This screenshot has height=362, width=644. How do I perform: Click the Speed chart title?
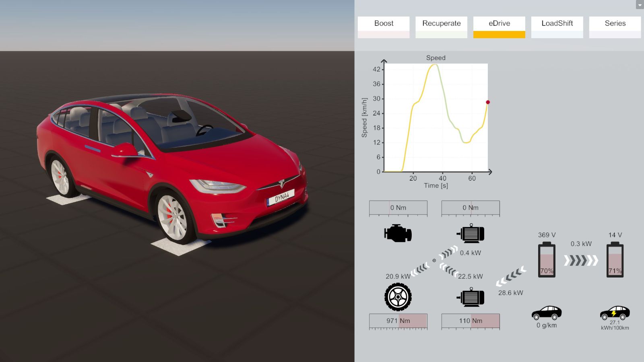[x=436, y=58]
